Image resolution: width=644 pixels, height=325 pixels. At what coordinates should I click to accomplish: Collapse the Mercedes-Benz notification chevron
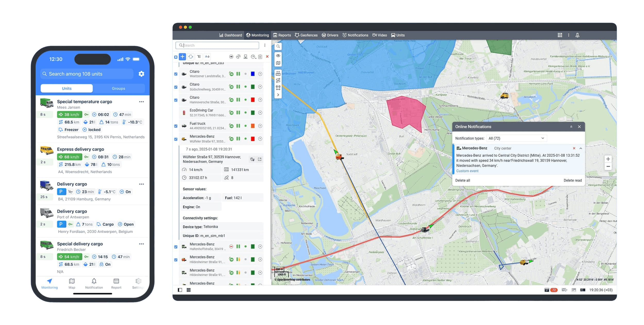pyautogui.click(x=581, y=148)
